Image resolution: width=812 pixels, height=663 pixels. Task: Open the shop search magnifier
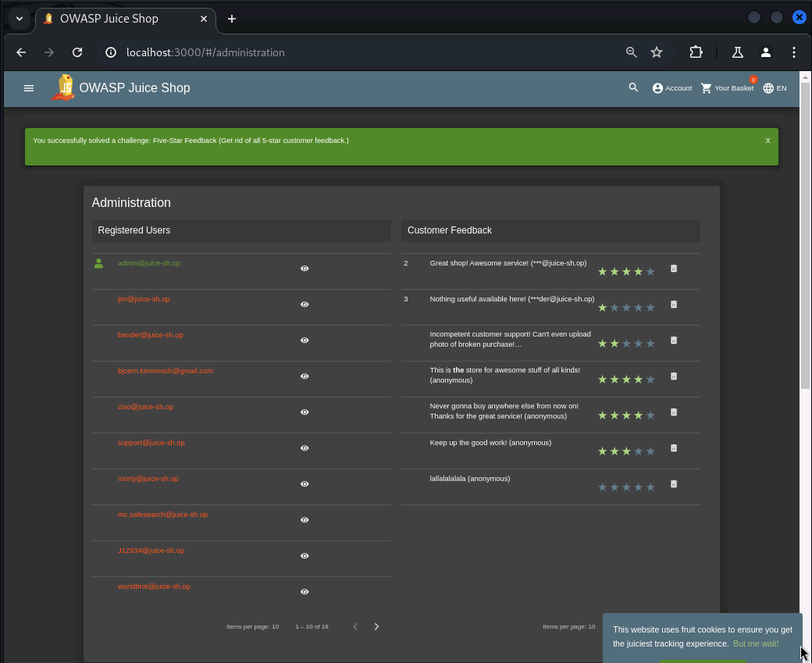633,87
